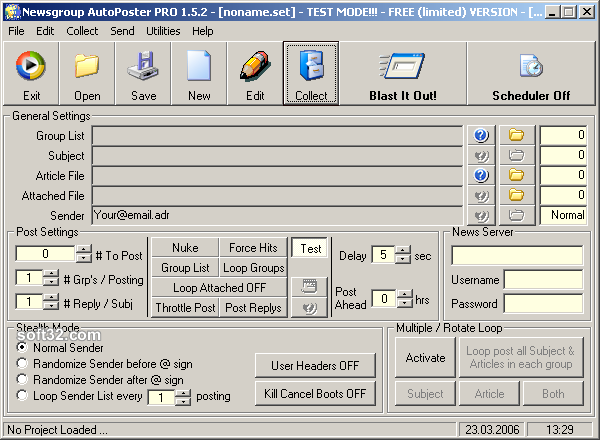Click the Force Hits button

tap(253, 248)
